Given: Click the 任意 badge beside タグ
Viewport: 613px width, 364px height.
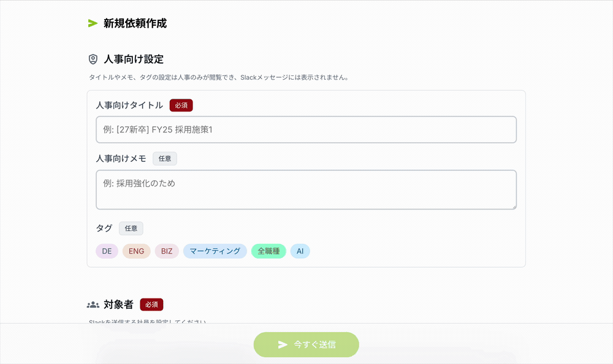Looking at the screenshot, I should [131, 228].
